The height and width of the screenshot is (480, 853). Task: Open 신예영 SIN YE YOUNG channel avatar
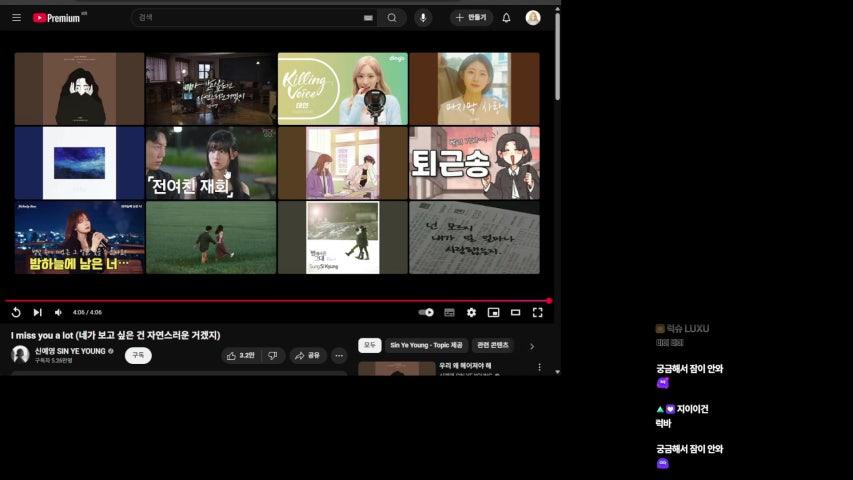[20, 355]
